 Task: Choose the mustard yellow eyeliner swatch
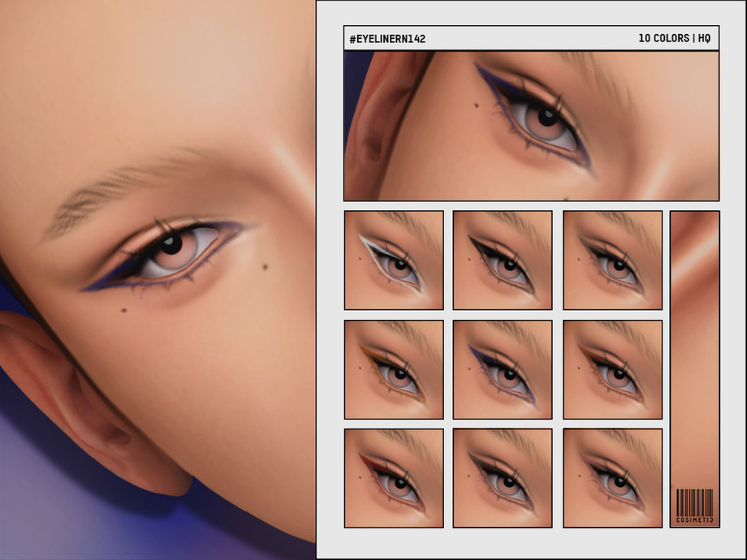pyautogui.click(x=394, y=369)
